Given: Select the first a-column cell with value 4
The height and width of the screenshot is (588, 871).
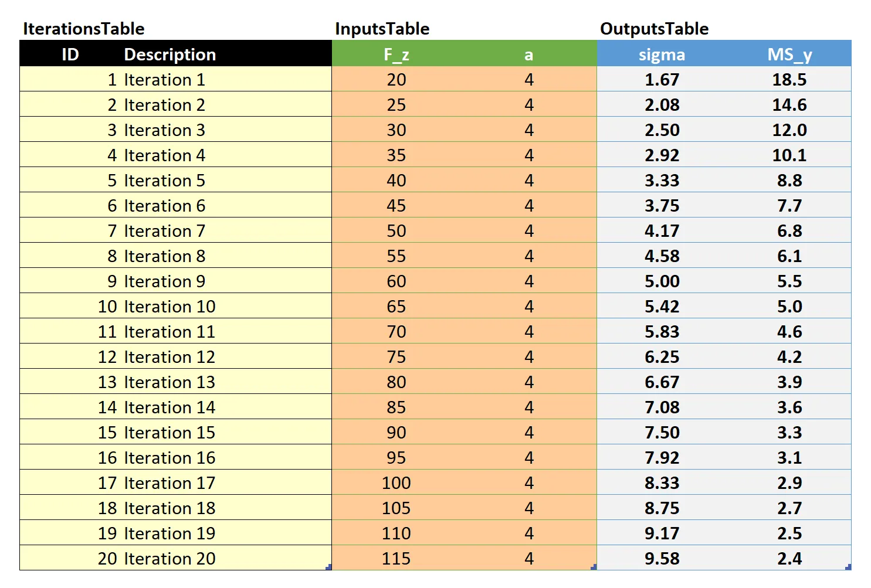Looking at the screenshot, I should [528, 79].
